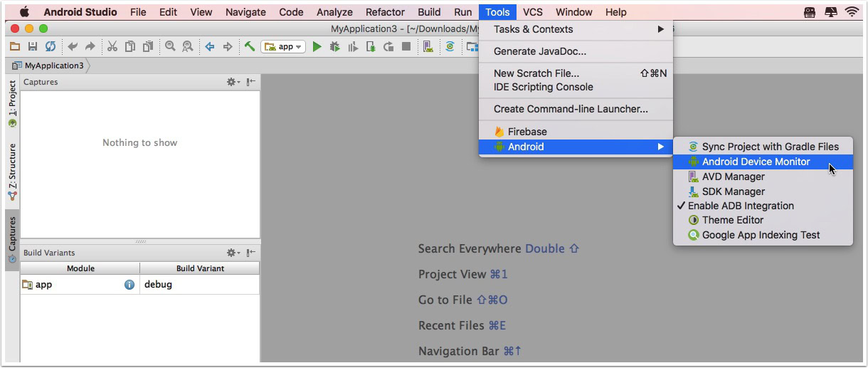This screenshot has height=368, width=868.
Task: Open Google App Indexing Test
Action: click(763, 235)
